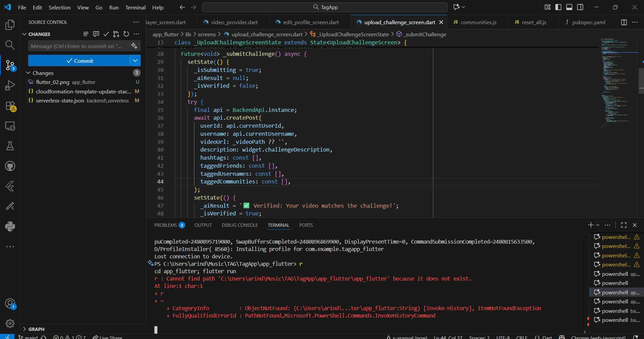Open the Search view in activity bar
Image resolution: width=644 pixels, height=339 pixels.
tap(10, 45)
